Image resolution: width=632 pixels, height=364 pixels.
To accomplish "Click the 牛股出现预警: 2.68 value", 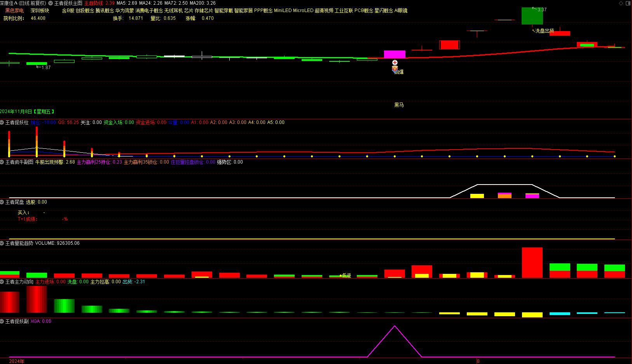I will tap(55, 162).
